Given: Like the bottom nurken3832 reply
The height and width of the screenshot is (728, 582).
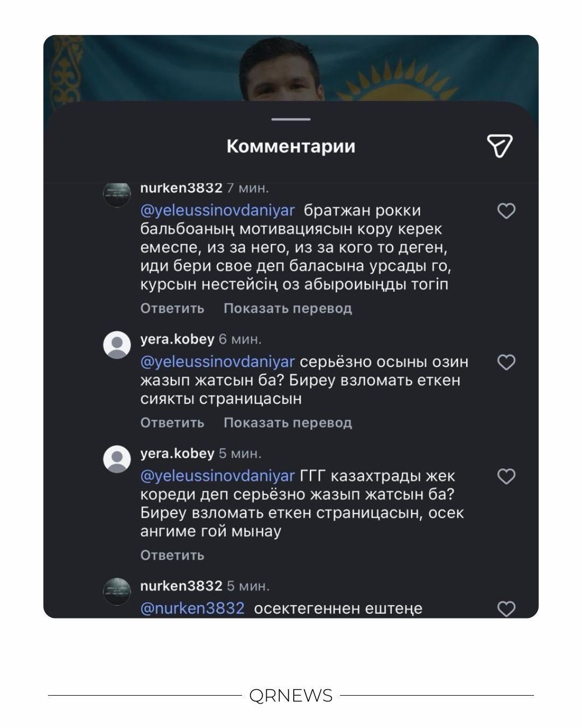Looking at the screenshot, I should tap(506, 609).
